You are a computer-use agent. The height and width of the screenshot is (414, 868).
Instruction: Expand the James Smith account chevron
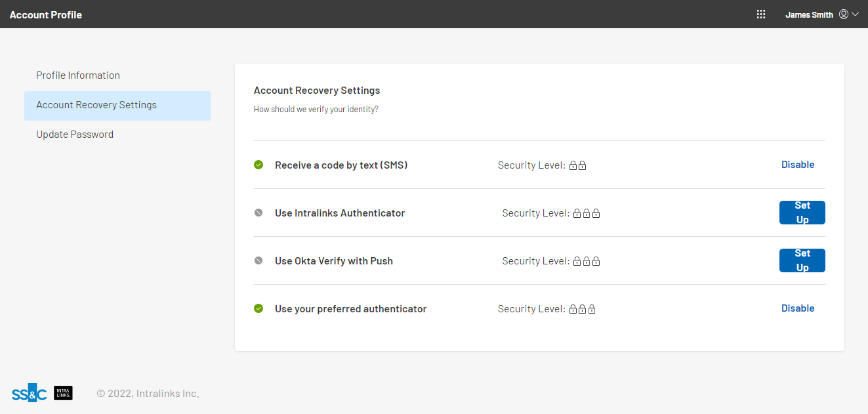tap(855, 14)
